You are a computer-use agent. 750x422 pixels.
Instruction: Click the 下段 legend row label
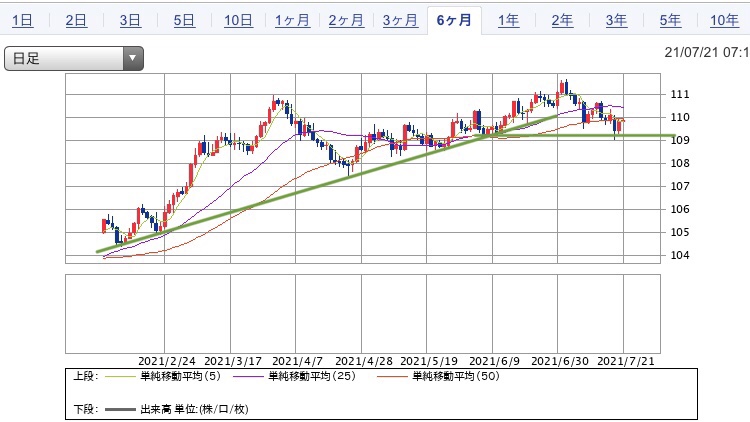pyautogui.click(x=86, y=409)
